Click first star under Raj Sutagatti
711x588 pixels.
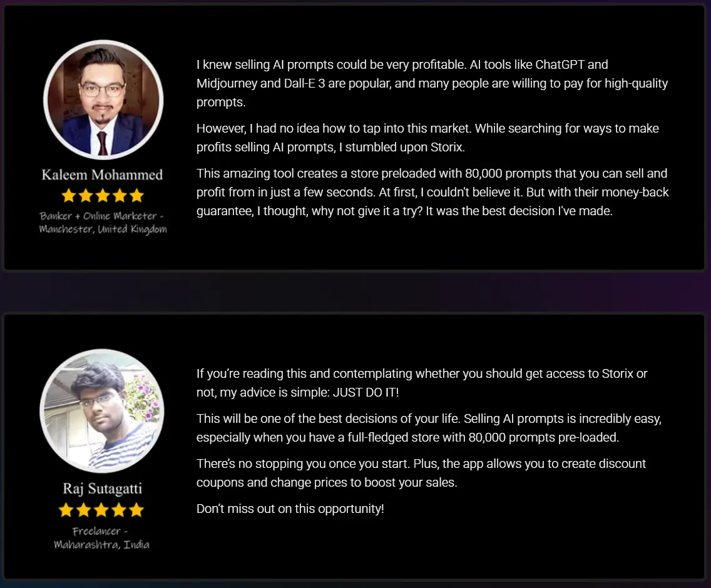click(66, 510)
